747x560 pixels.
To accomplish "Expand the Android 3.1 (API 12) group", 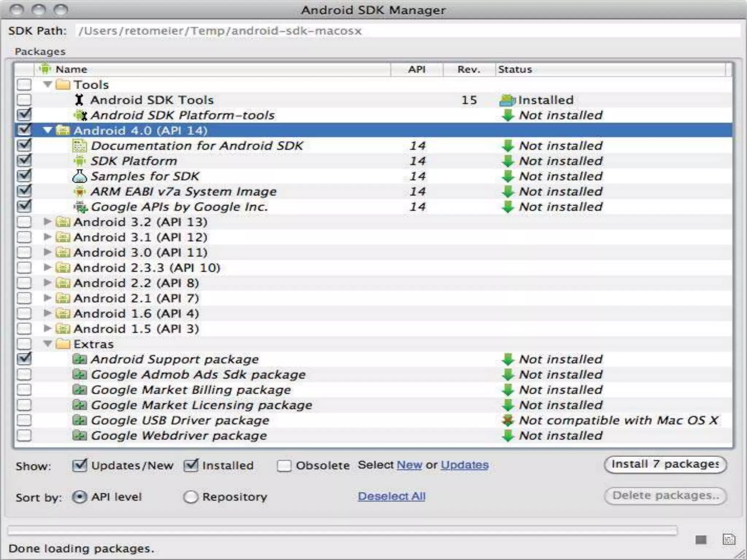I will point(47,237).
